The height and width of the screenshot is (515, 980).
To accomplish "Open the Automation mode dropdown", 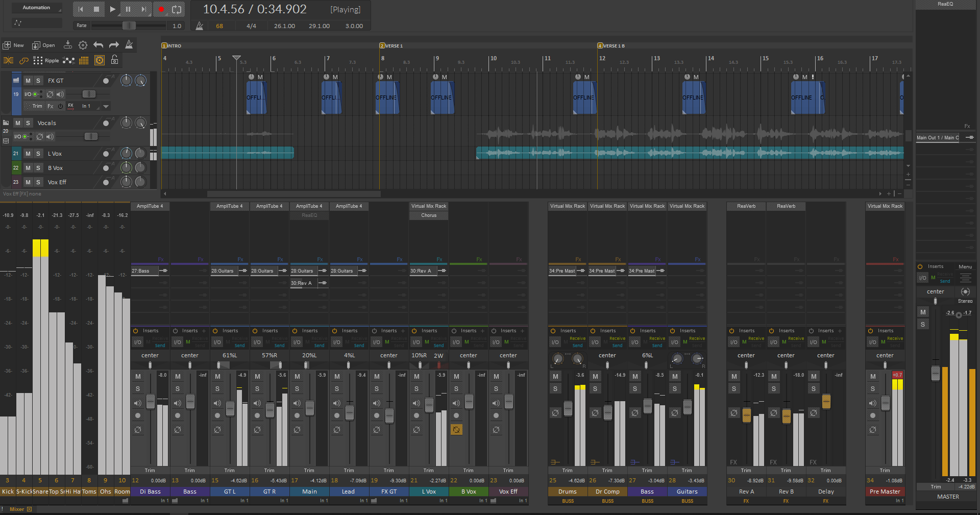I will (37, 7).
